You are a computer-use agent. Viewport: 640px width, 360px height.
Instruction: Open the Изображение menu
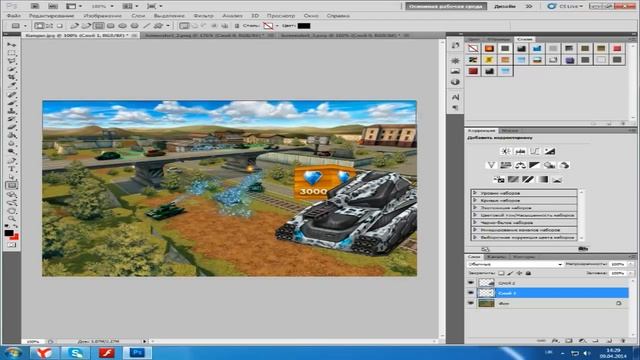[x=102, y=16]
